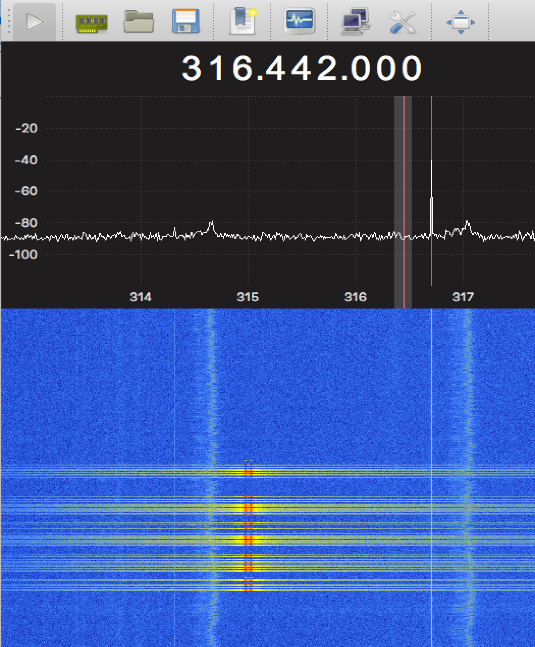Open the I/Q recorder waveform monitor icon
The image size is (535, 647).
300,21
